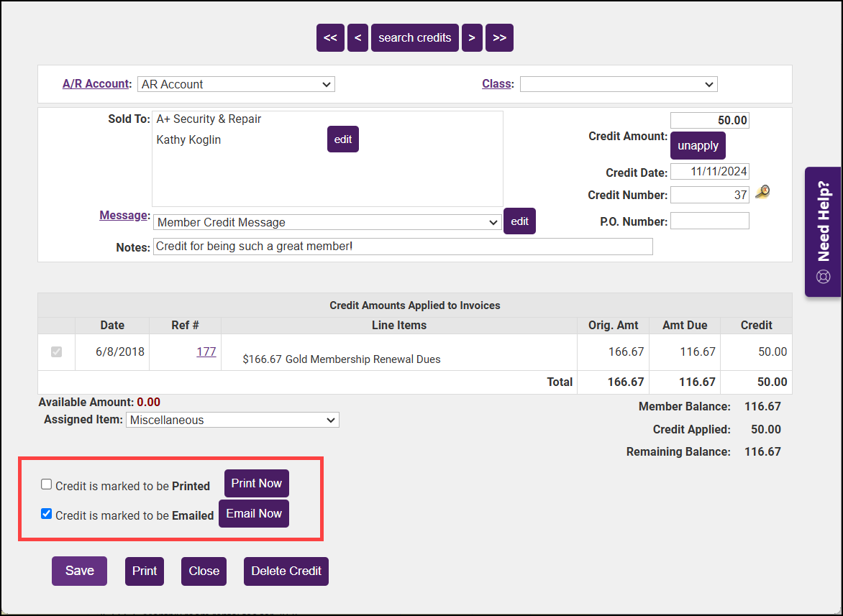
Task: Click into the P.O. Number field
Action: [709, 221]
